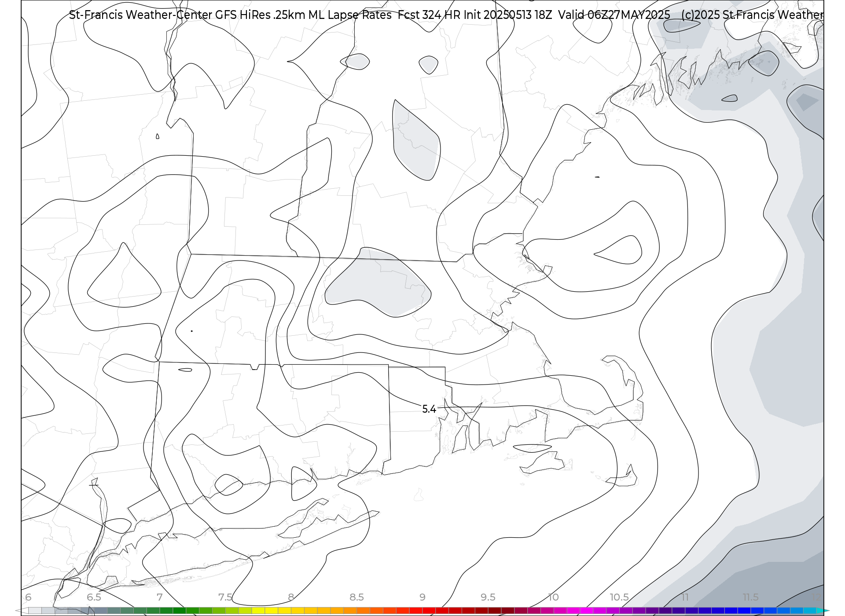845x616 pixels.
Task: Click the 11.5 label on the color scale
Action: coord(750,597)
